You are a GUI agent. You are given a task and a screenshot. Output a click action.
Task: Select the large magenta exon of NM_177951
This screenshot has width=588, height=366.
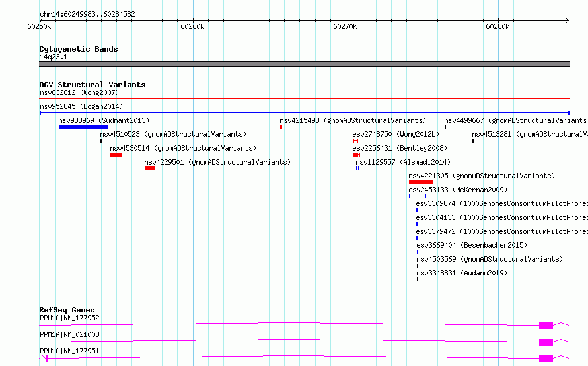tap(546, 359)
